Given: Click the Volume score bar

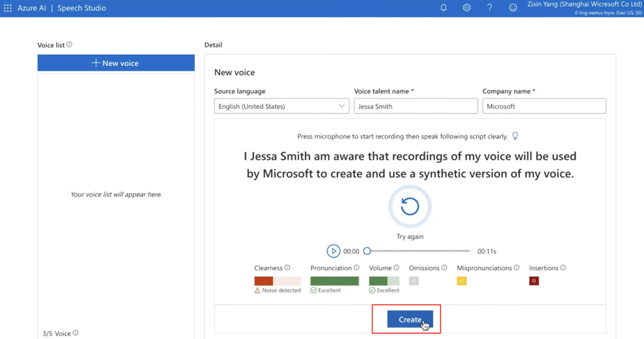Looking at the screenshot, I should [384, 281].
